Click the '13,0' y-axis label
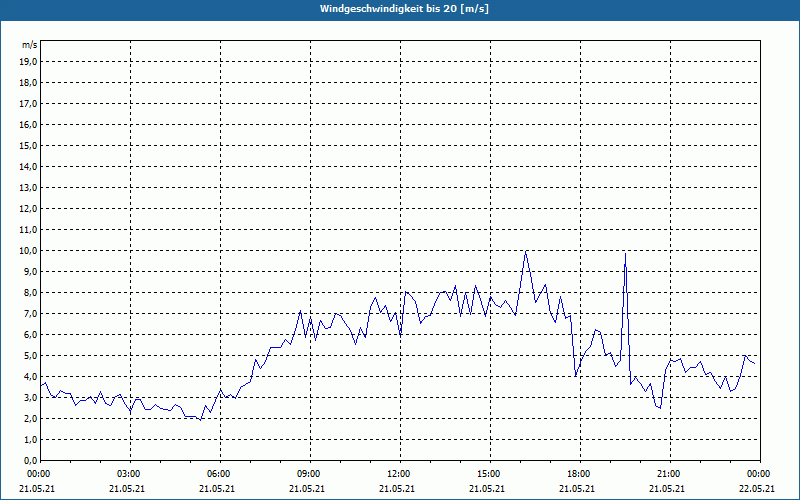Screen dimensions: 800x500 point(29,188)
